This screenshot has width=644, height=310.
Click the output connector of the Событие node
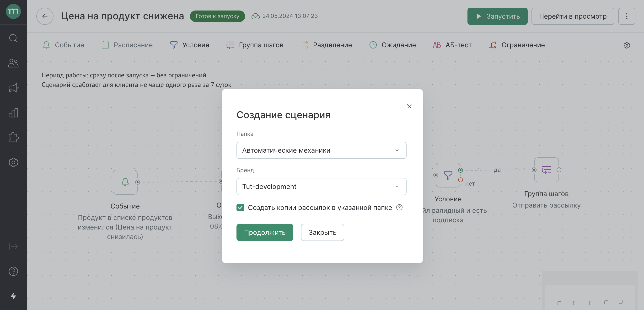pos(138,182)
